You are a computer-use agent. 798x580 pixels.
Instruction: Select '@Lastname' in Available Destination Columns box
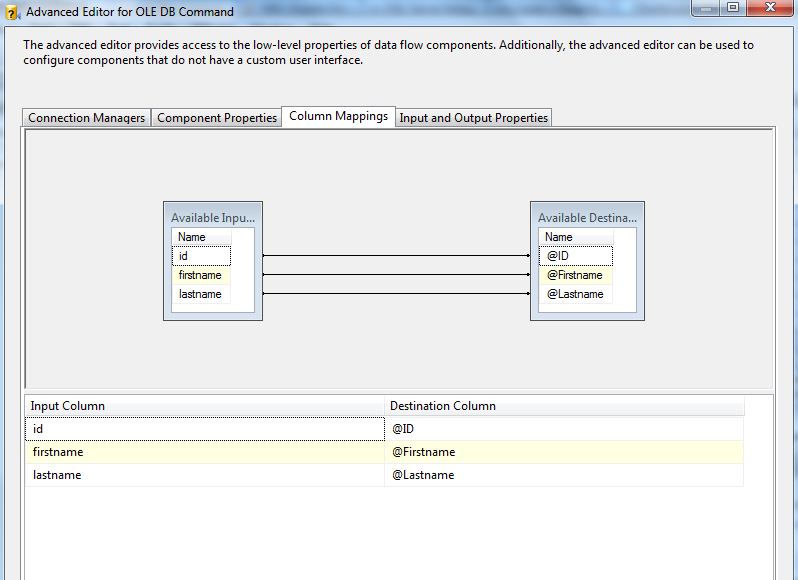[x=574, y=294]
